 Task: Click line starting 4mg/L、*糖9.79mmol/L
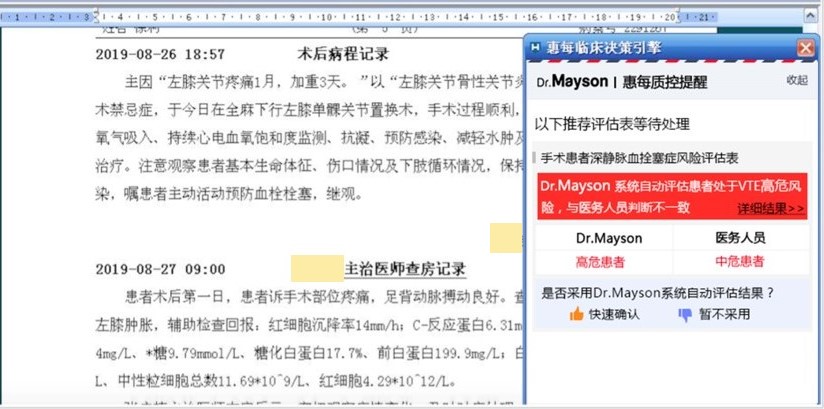[309, 353]
